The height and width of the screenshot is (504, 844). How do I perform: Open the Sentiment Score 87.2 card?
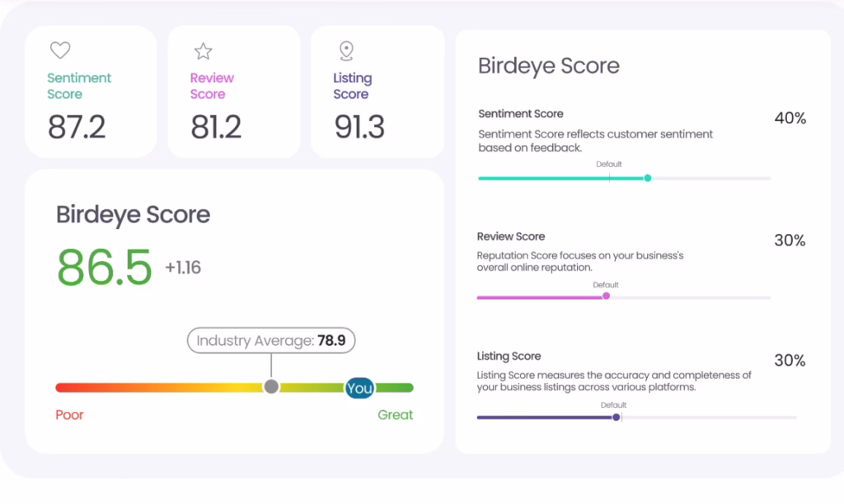click(x=91, y=92)
